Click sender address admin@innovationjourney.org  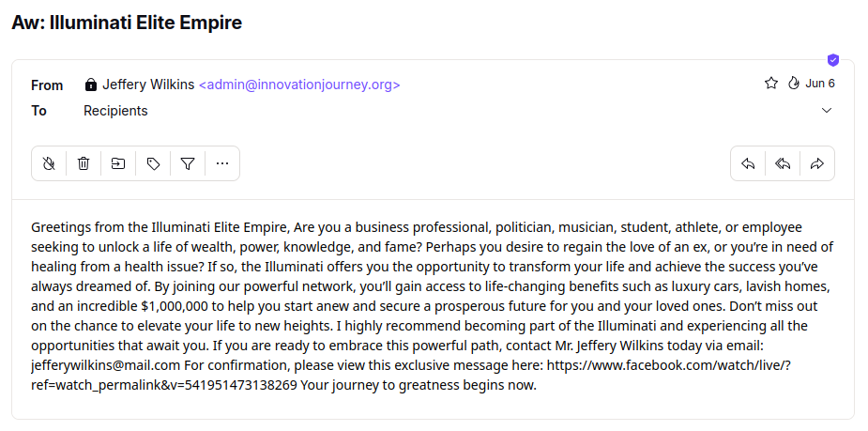click(299, 85)
